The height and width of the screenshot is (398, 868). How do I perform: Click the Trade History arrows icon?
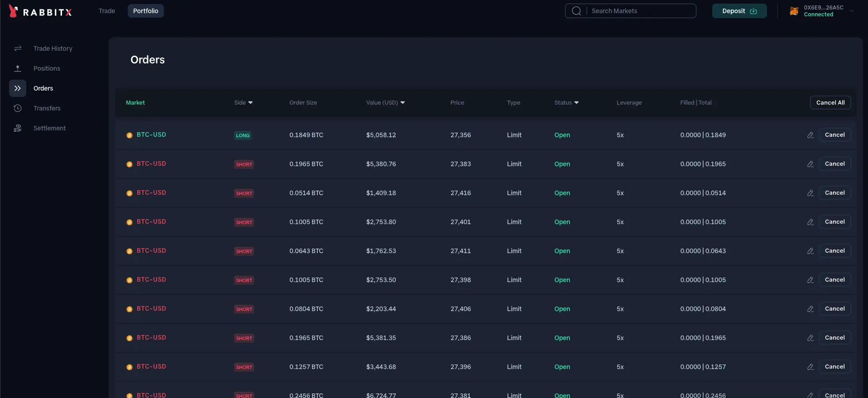pyautogui.click(x=18, y=48)
